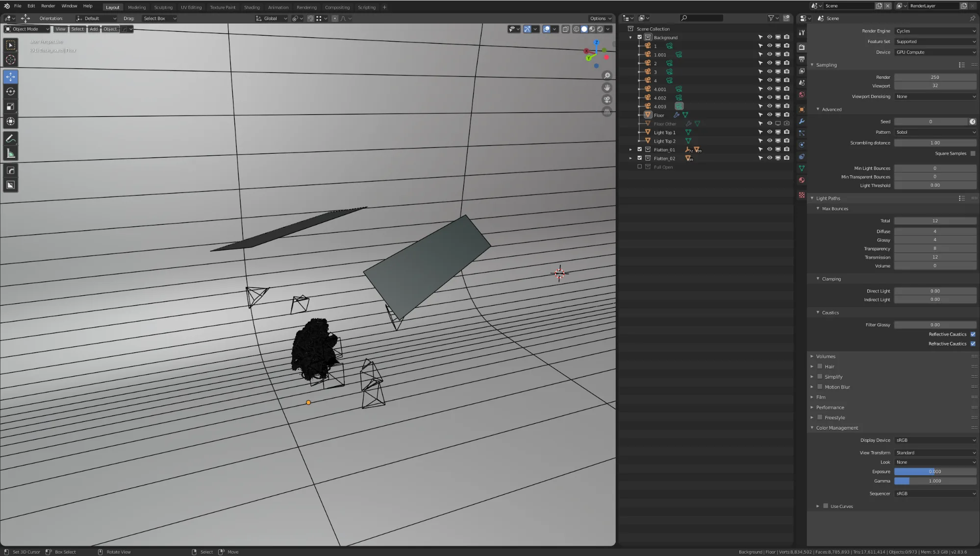The height and width of the screenshot is (556, 980).
Task: Activate the Transform tool
Action: click(10, 121)
